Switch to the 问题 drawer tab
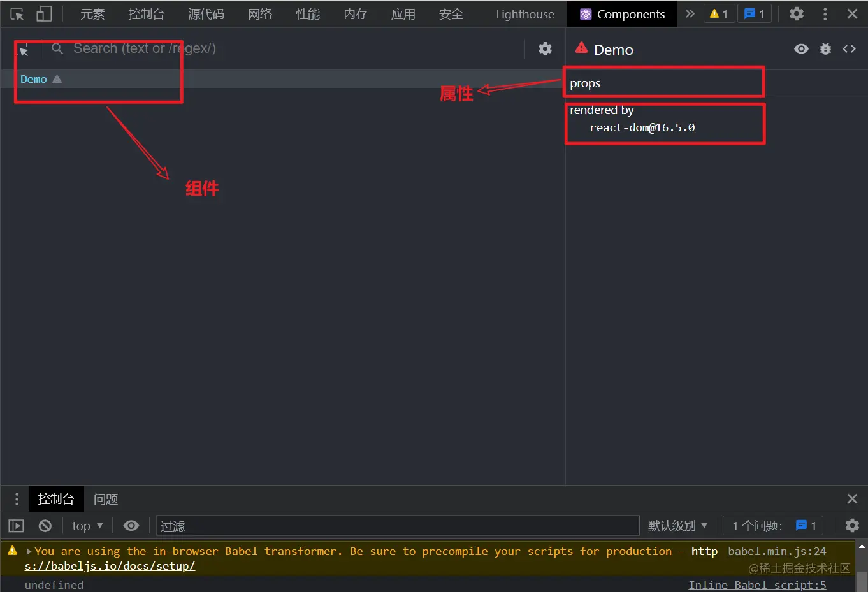868x592 pixels. (x=106, y=499)
